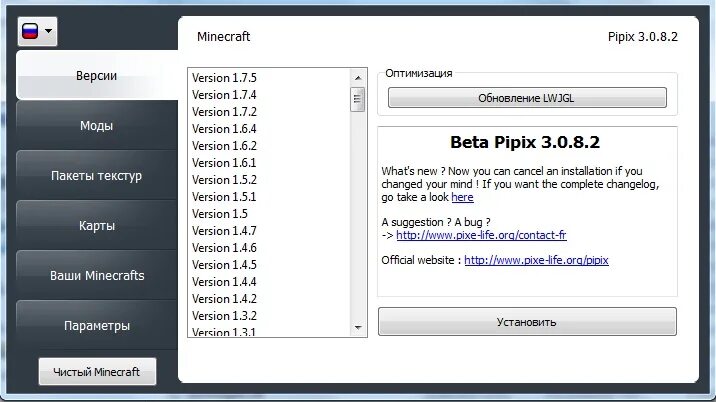Select Version 1.4.5 in the list

[x=269, y=264]
